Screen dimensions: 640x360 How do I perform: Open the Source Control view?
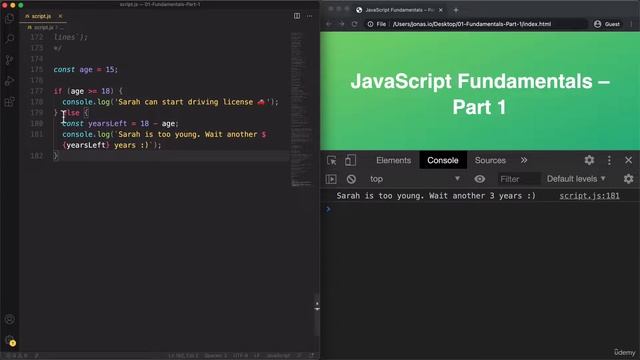click(x=9, y=60)
